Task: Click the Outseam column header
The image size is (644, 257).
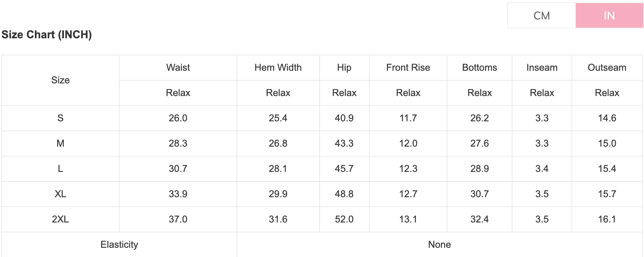Action: tap(607, 68)
